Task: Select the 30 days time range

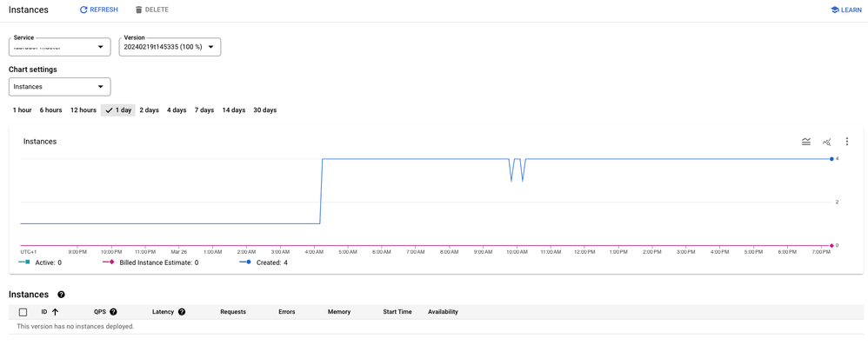Action: point(264,110)
